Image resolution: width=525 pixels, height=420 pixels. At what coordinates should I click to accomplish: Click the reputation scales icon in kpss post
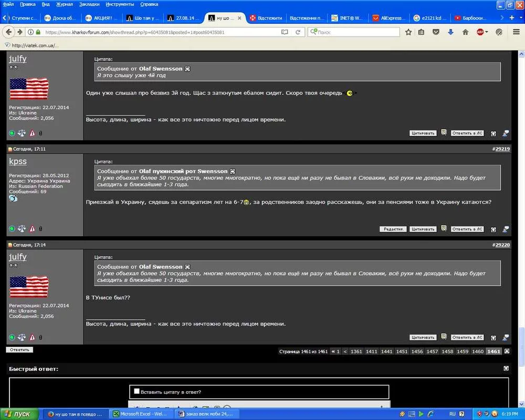tap(22, 229)
